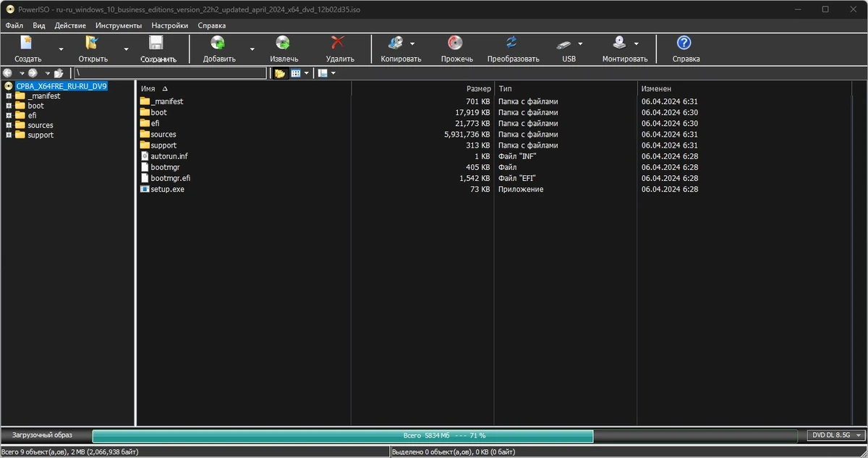Screen dimensions: 868x458
Task: Open the Монтировать dropdown arrow
Action: click(636, 43)
